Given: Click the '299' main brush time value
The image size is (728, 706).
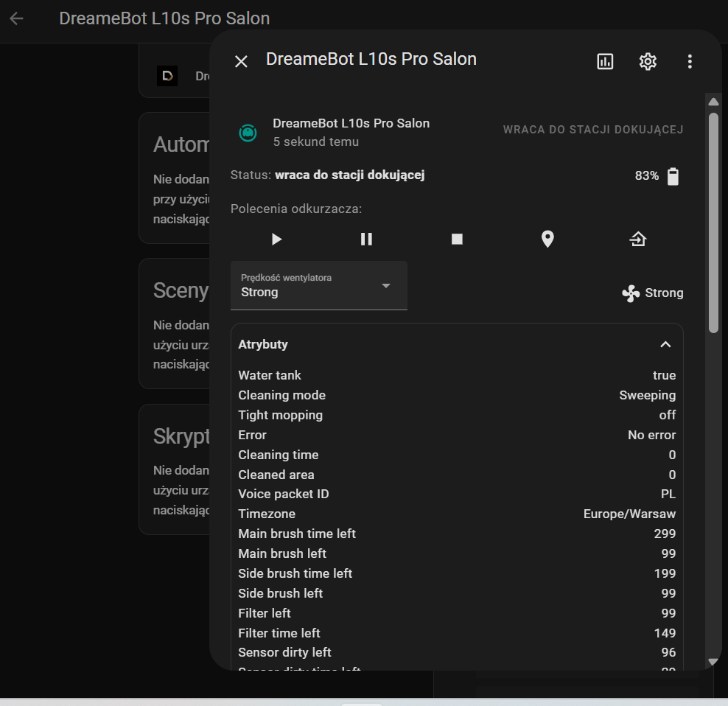Looking at the screenshot, I should tap(665, 534).
